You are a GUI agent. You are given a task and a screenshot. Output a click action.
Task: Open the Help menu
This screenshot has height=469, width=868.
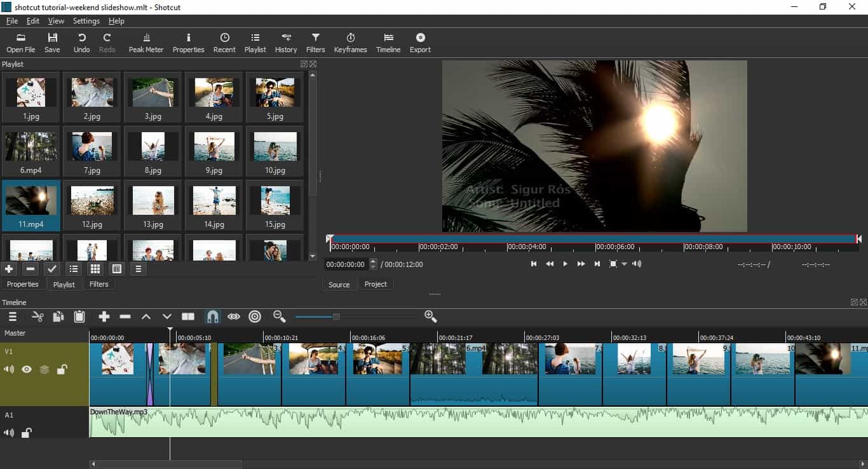click(x=116, y=21)
